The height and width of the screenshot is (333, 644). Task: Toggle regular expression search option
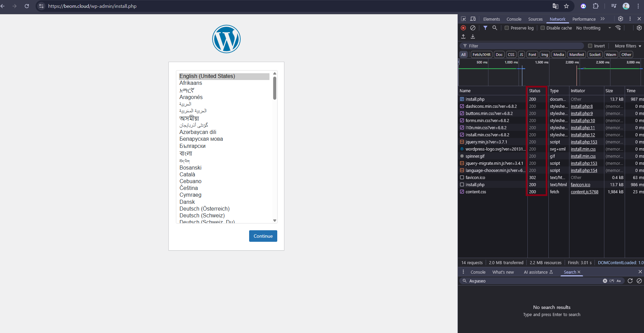pyautogui.click(x=612, y=281)
